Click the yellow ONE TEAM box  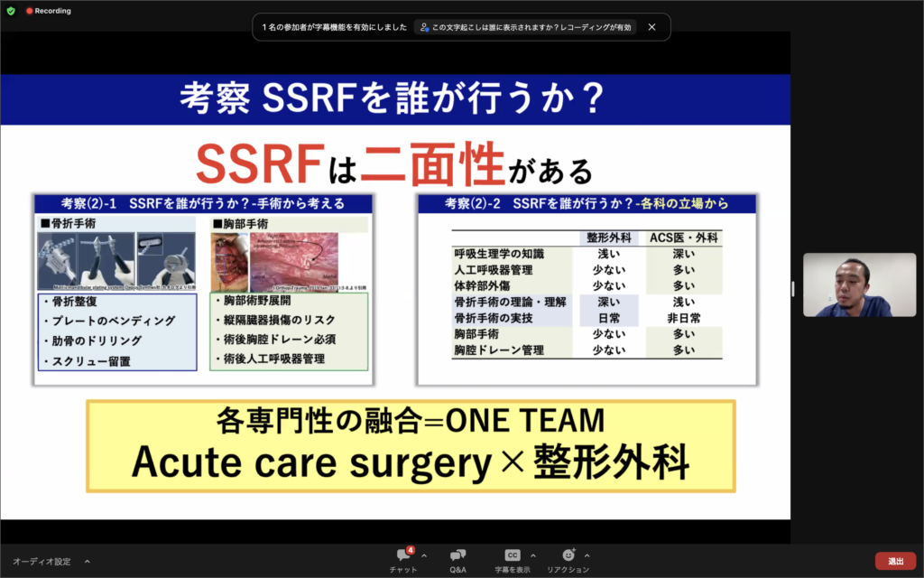pyautogui.click(x=411, y=446)
